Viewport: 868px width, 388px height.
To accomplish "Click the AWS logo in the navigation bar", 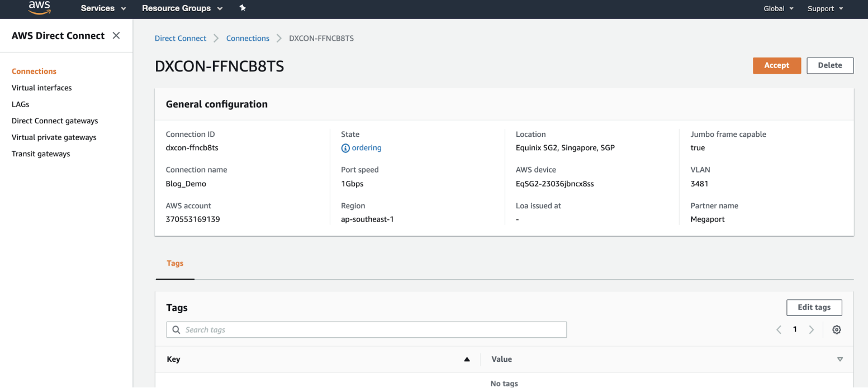I will point(39,8).
